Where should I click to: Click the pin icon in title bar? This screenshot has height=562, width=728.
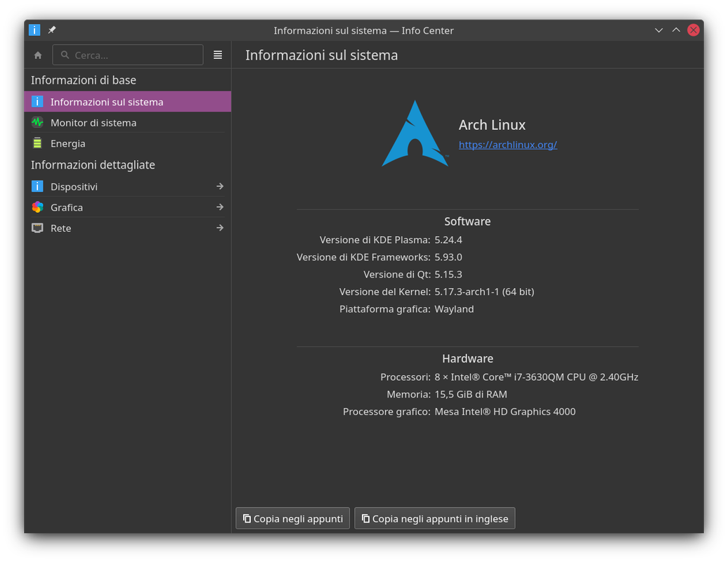click(52, 30)
